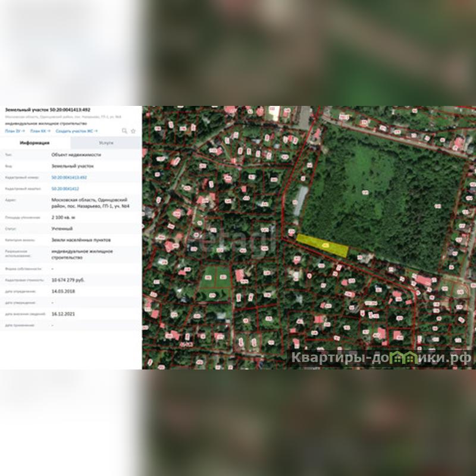
Task: Click the parcel title 'Земельный участок 50:20:0041413:492'
Action: tap(48, 110)
